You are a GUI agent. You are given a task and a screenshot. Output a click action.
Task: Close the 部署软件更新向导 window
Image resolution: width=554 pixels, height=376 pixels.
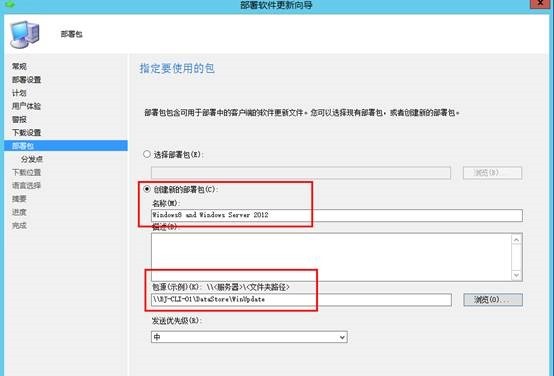click(x=540, y=3)
